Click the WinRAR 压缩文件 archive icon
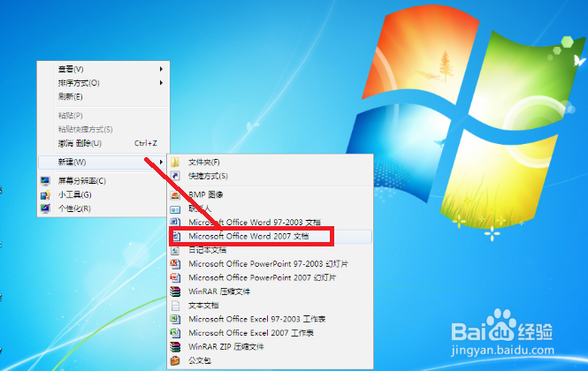Screen dimensions: 588x371 click(x=175, y=291)
